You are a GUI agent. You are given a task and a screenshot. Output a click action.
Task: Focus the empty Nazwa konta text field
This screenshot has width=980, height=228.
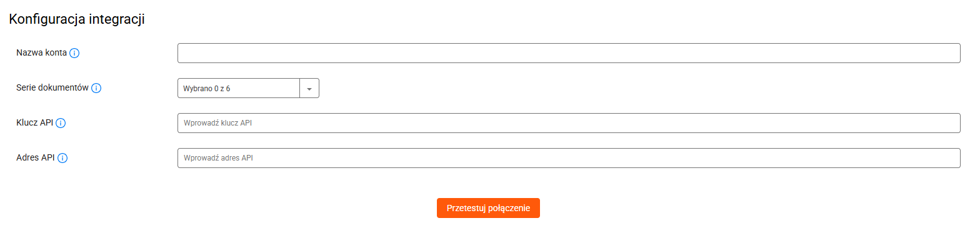pos(569,53)
